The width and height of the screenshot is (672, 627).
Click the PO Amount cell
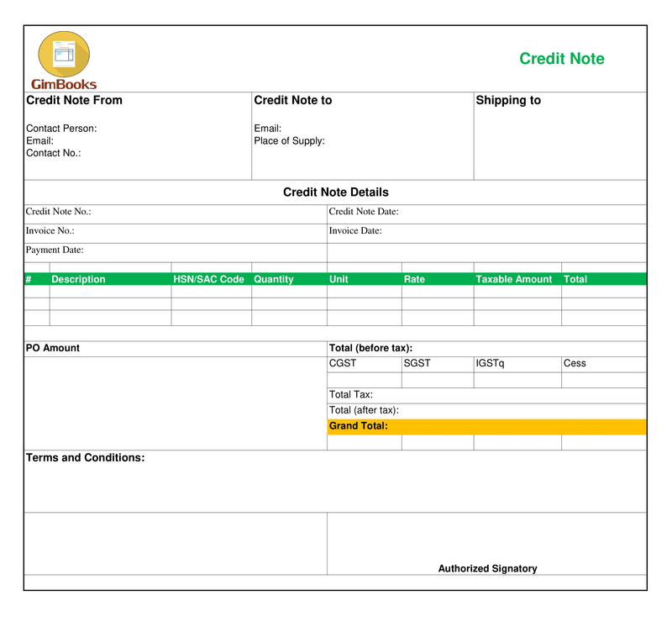click(x=54, y=347)
